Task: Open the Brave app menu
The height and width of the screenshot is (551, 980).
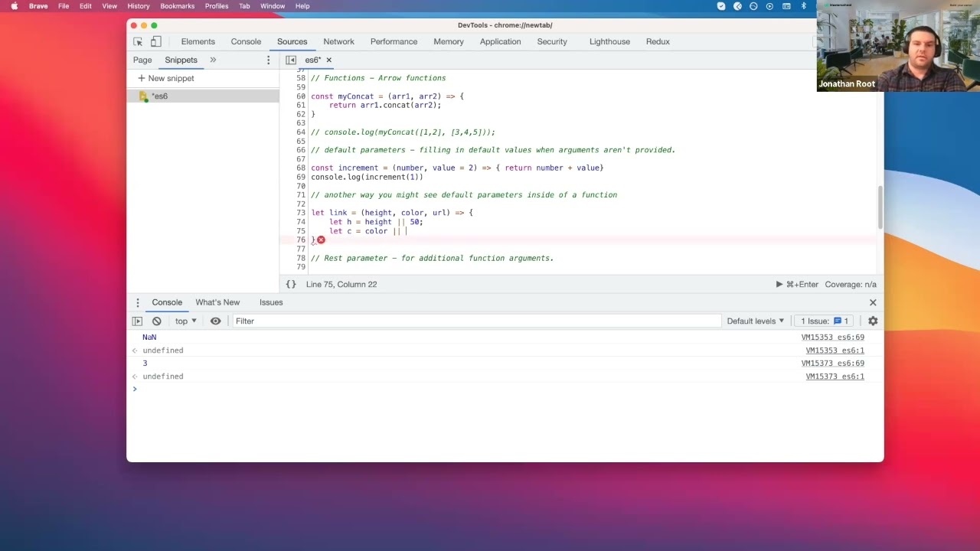Action: (x=38, y=6)
